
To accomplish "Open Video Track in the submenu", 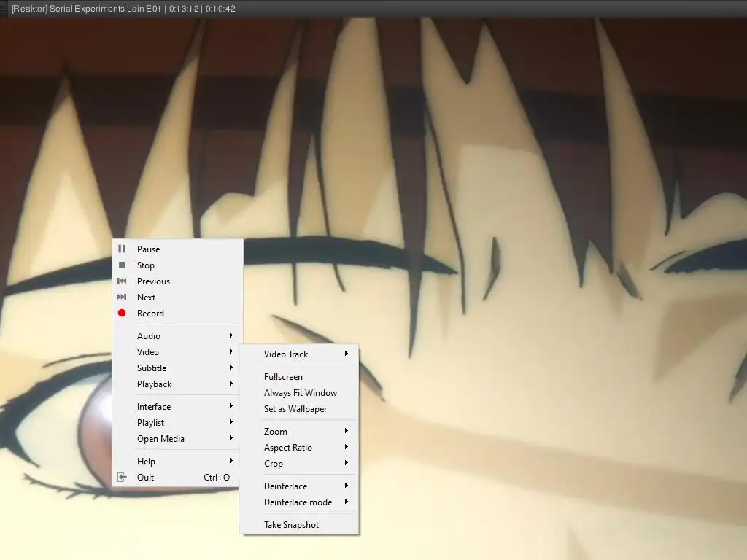I will (x=298, y=354).
